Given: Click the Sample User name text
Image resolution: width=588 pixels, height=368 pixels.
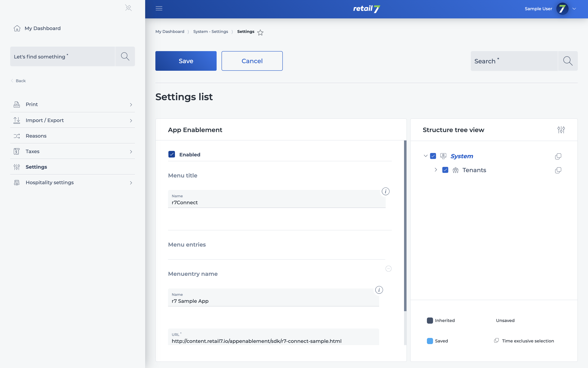Looking at the screenshot, I should 538,9.
